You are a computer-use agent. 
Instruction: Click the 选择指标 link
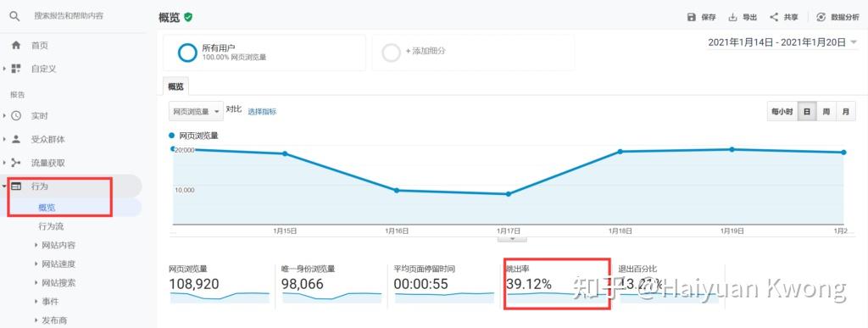262,111
